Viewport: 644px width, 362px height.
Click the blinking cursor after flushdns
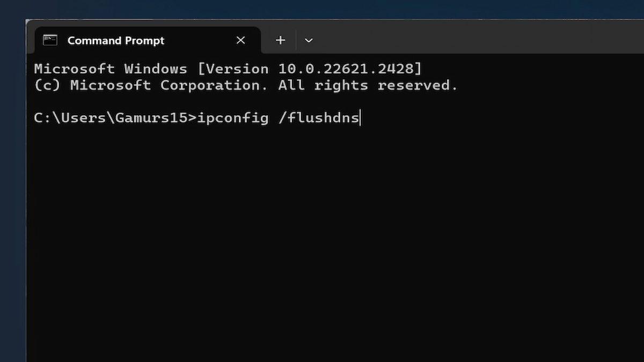pos(361,118)
